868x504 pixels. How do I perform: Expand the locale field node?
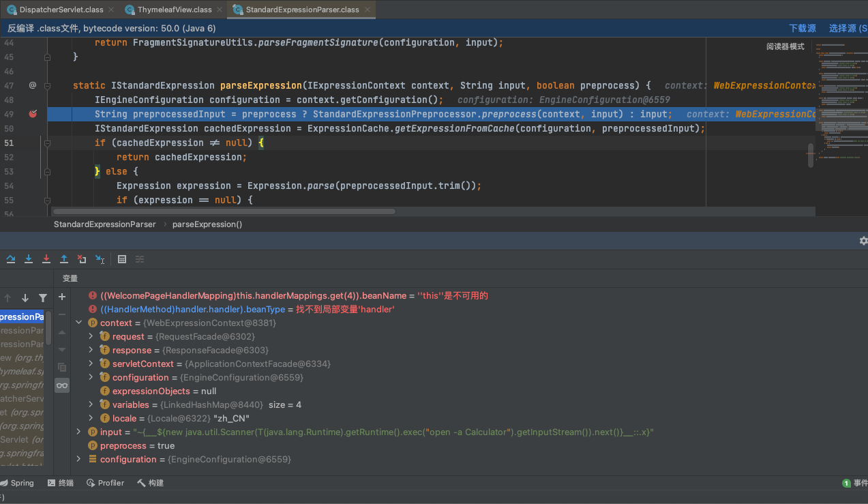coord(91,418)
